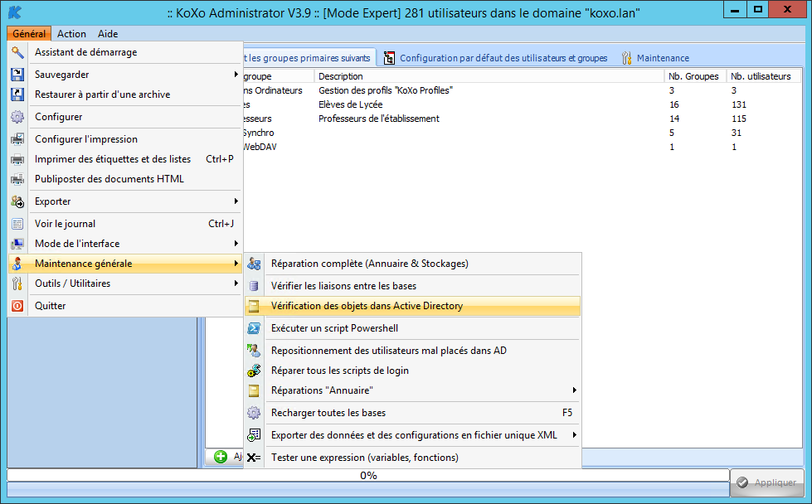This screenshot has height=504, width=812.
Task: Sort by the Description column header
Action: tap(489, 76)
